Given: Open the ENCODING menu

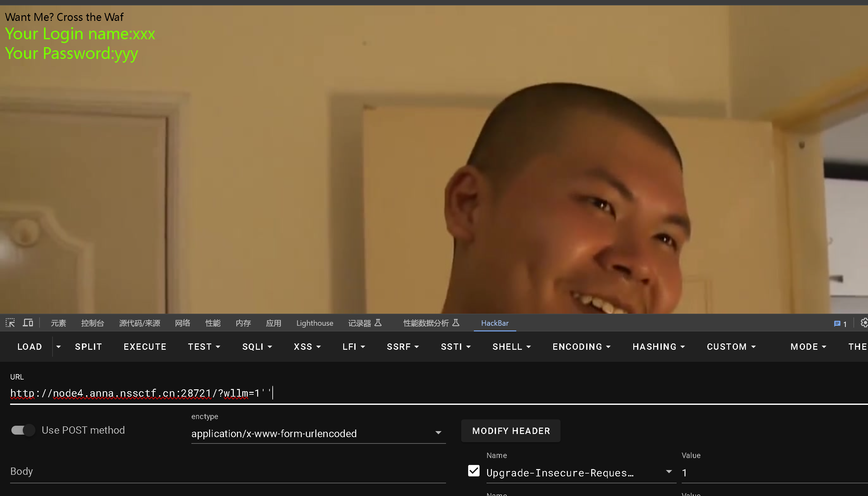Looking at the screenshot, I should 581,347.
